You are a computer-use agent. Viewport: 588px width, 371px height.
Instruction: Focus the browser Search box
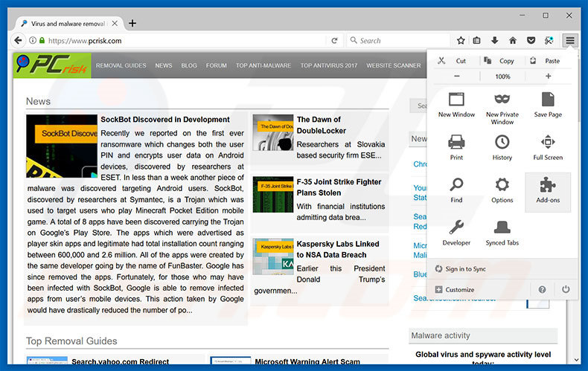(x=400, y=40)
